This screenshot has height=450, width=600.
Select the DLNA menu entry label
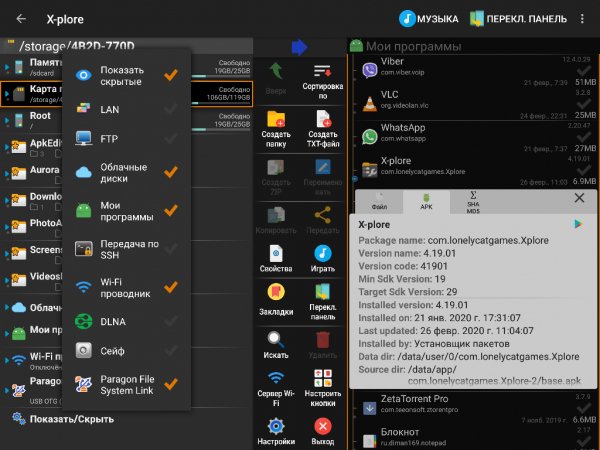(113, 322)
